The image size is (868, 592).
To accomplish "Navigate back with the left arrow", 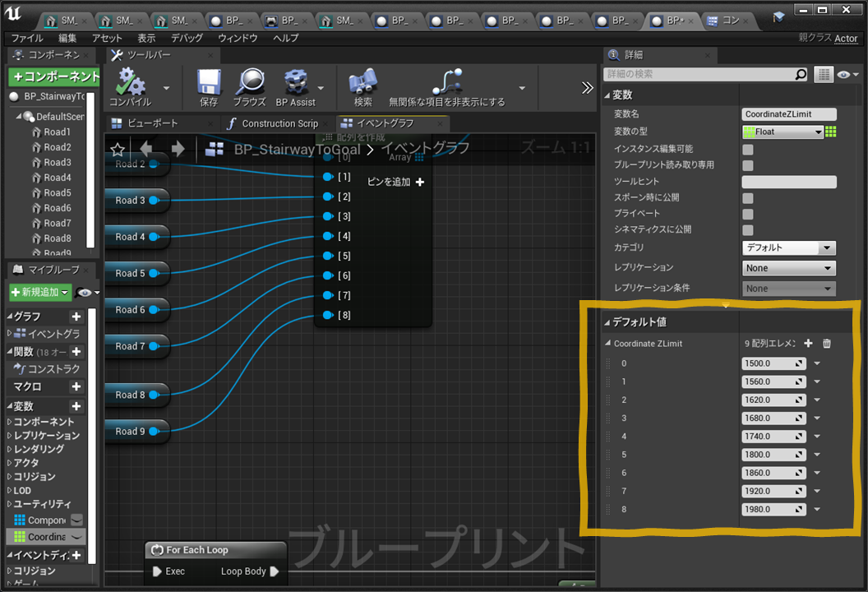I will tap(146, 149).
